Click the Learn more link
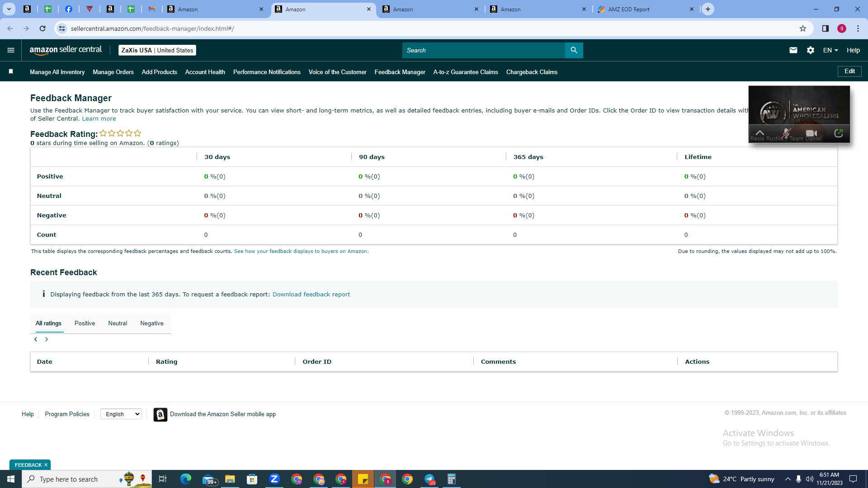Screen dimensions: 868x488 tap(99, 119)
